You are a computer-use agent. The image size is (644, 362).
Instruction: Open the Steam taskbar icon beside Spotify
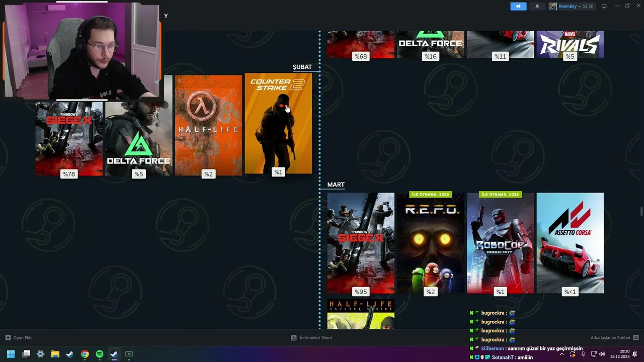[x=114, y=354]
